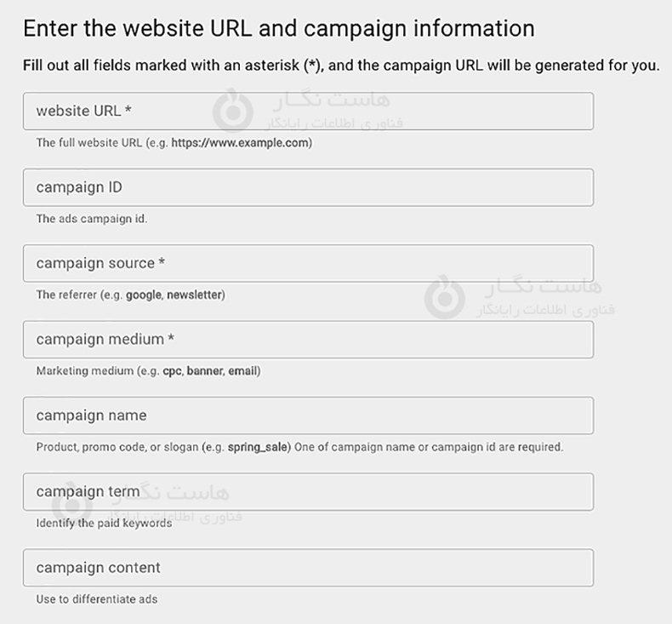
Task: Click the campaign content input box
Action: (308, 568)
